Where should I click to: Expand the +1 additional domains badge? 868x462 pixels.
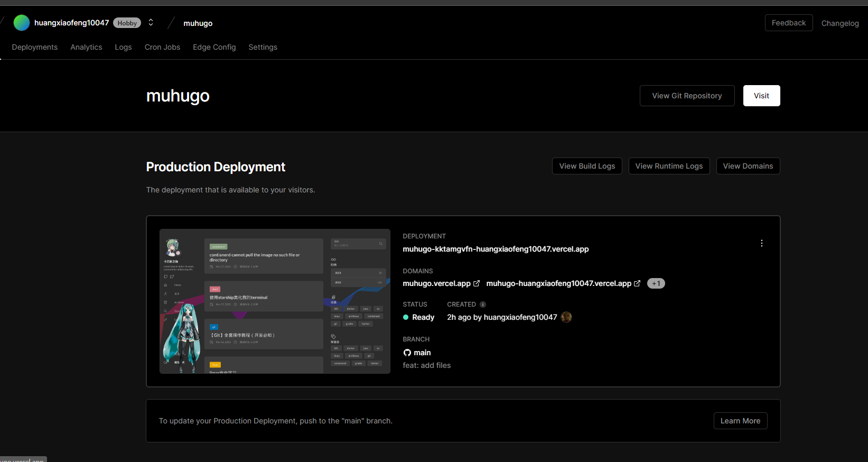(656, 283)
